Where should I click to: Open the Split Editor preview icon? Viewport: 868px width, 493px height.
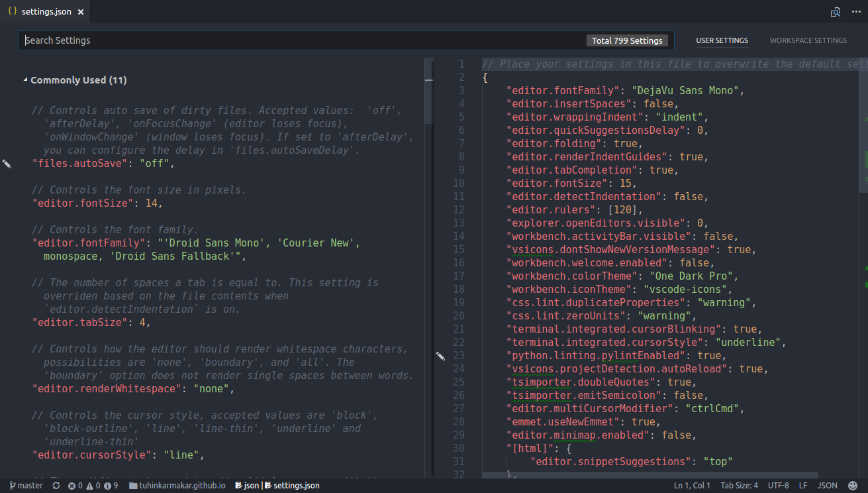[x=836, y=12]
